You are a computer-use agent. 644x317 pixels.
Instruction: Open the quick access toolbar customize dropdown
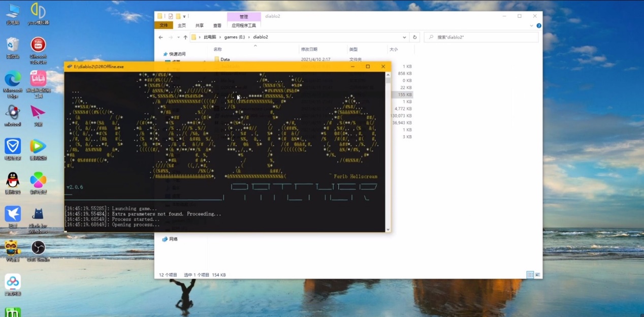[184, 16]
